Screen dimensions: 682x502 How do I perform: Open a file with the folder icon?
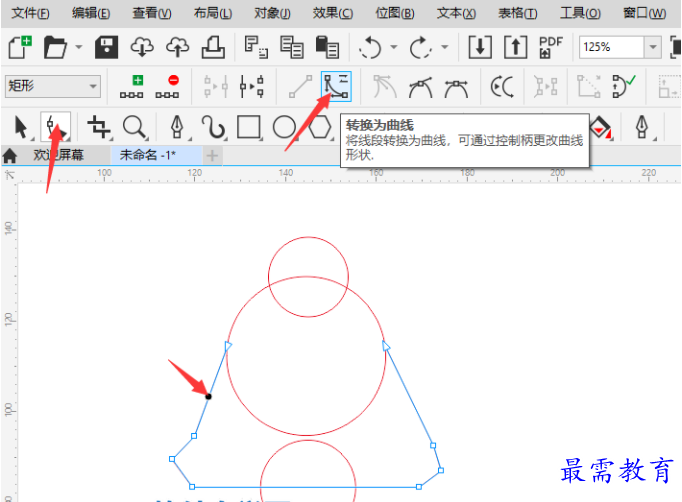55,47
